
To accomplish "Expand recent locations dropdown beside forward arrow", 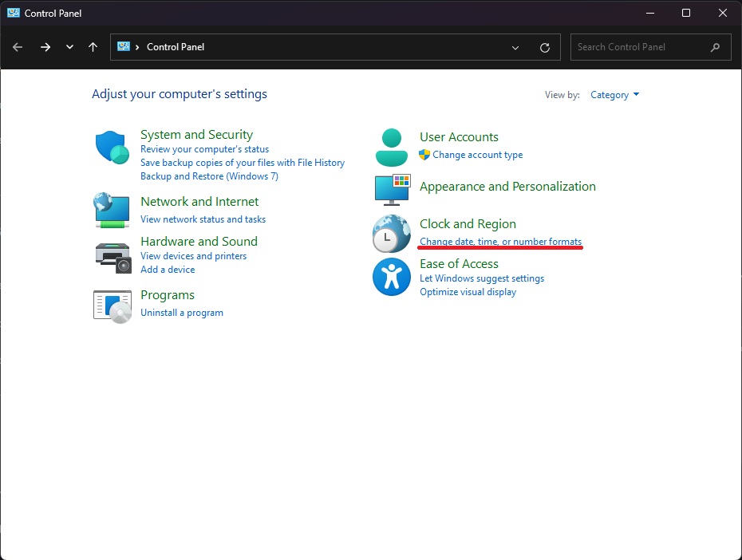I will point(70,47).
